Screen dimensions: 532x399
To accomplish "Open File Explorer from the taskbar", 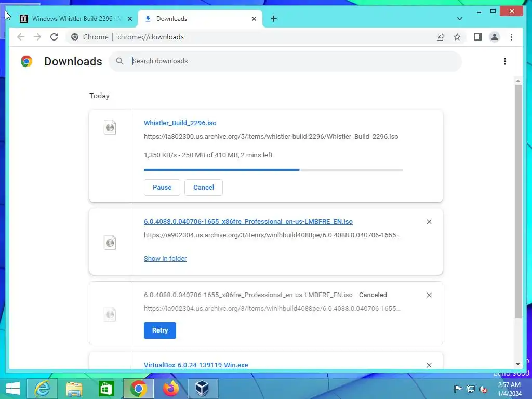I will [x=74, y=388].
